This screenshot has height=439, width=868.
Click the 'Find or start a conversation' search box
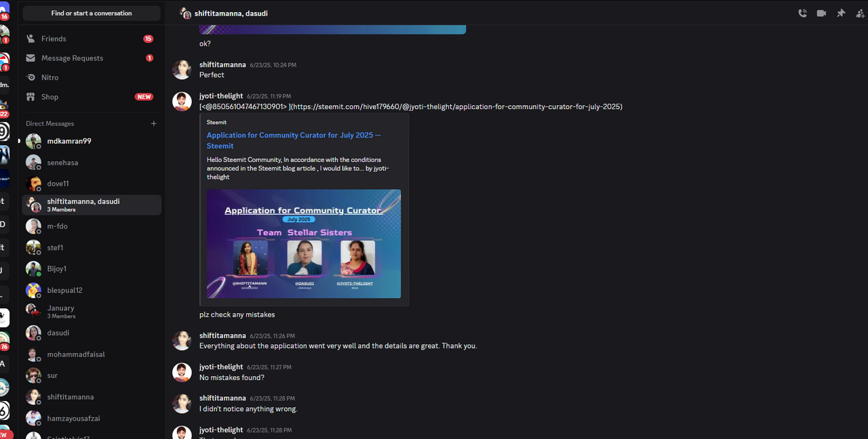point(92,13)
